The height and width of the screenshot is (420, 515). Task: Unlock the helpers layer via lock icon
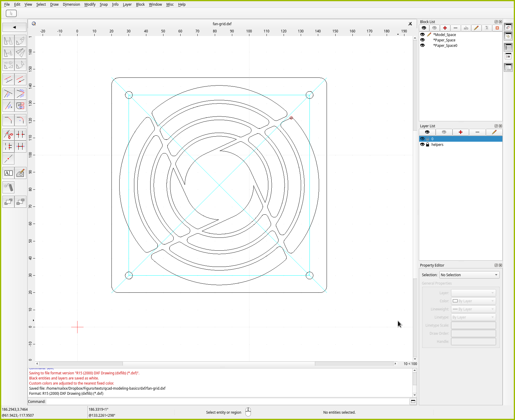click(x=428, y=144)
